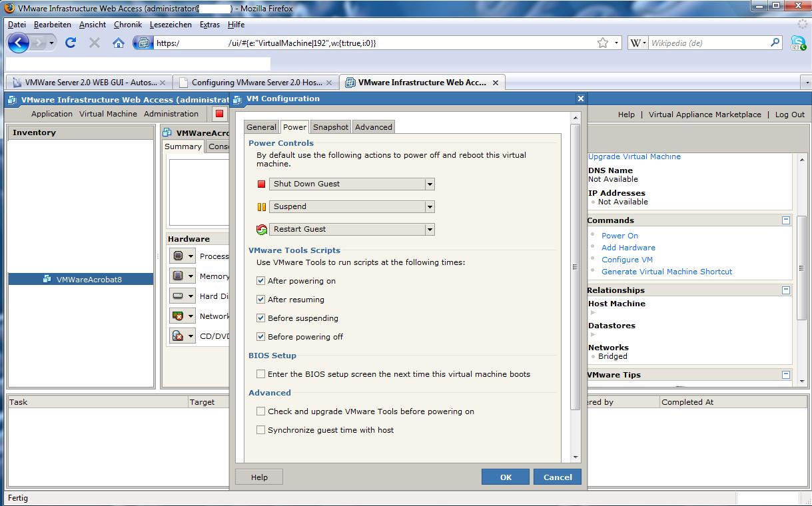This screenshot has width=812, height=506.
Task: Click the 'Power On' command link
Action: click(x=619, y=236)
